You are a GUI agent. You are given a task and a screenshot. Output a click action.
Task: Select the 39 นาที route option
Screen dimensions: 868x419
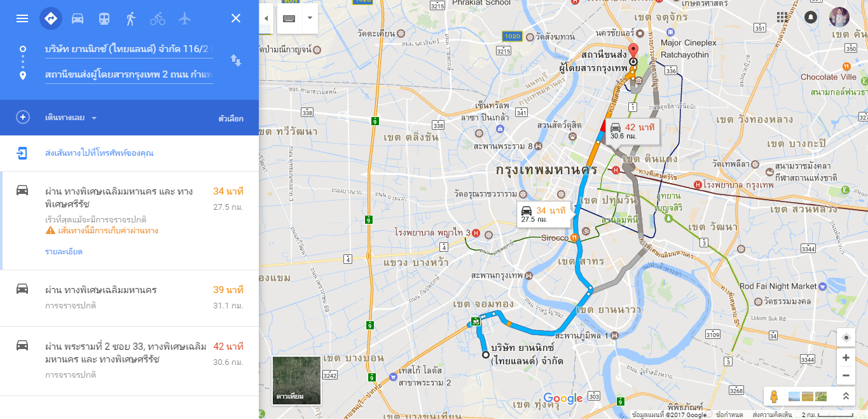[x=129, y=298]
